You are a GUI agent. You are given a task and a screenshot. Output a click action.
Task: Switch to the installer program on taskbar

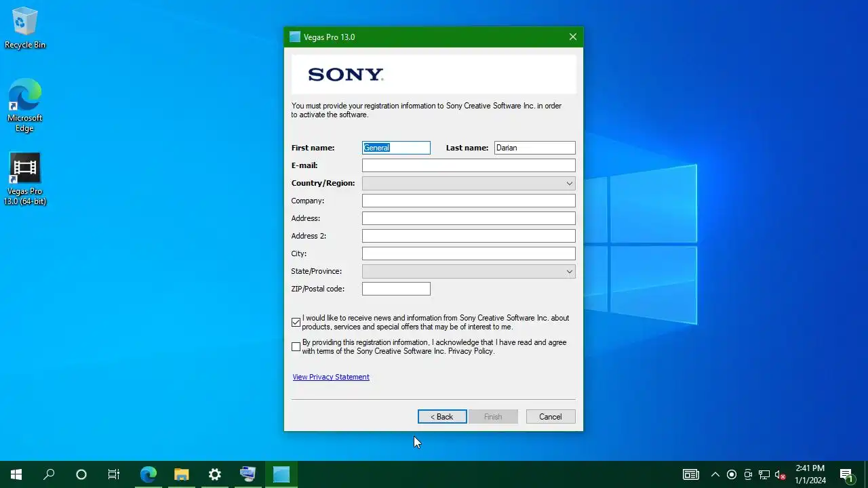pyautogui.click(x=248, y=474)
